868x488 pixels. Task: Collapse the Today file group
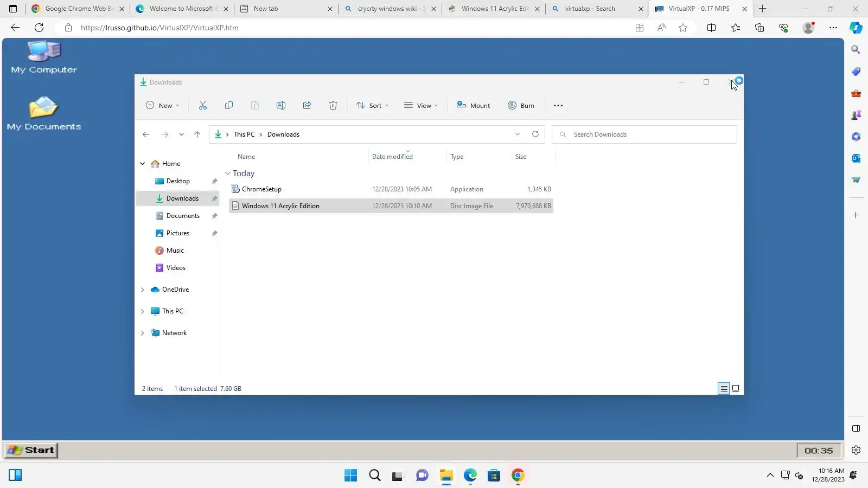pyautogui.click(x=228, y=174)
